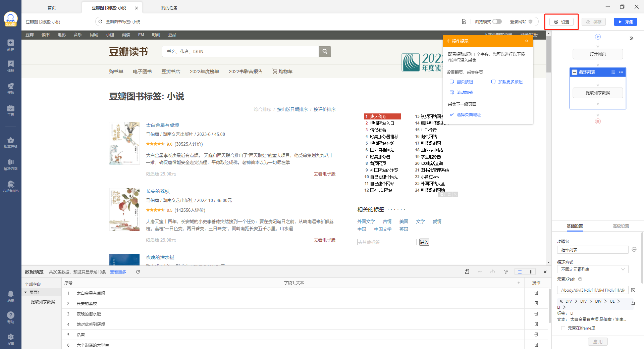Viewport: 644px width, 349px height.
Task: Refresh the data preview
Action: pyautogui.click(x=138, y=272)
